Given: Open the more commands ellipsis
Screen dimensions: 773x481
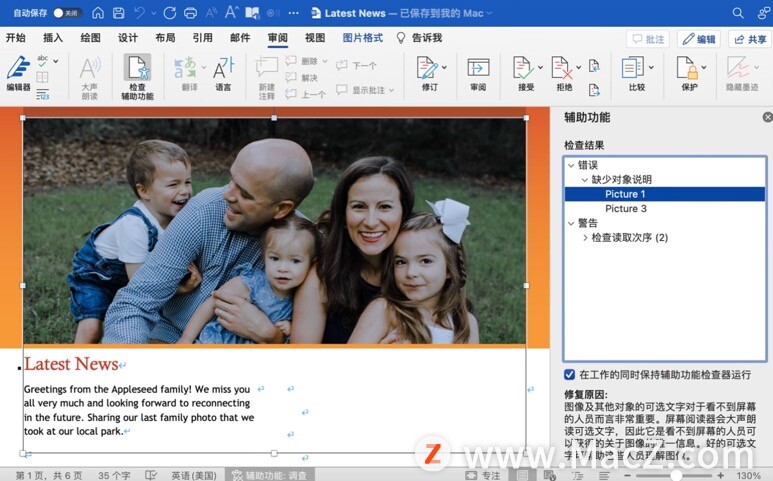Looking at the screenshot, I should coord(293,13).
